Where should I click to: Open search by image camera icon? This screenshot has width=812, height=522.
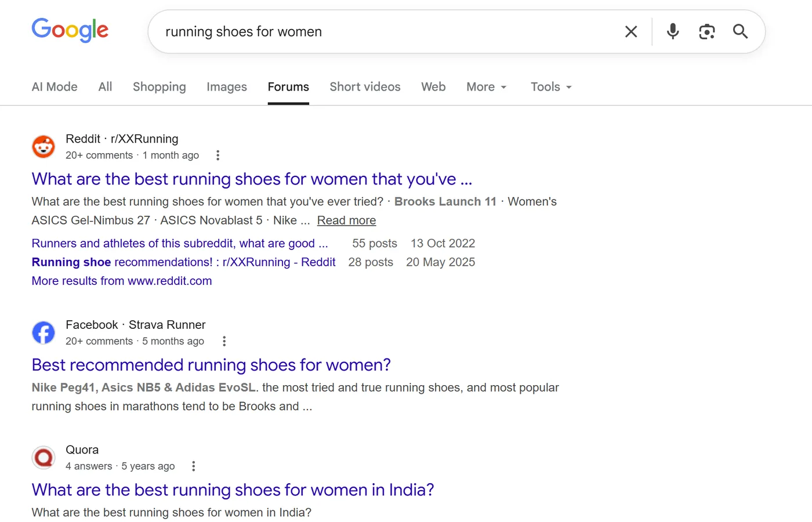(x=706, y=31)
